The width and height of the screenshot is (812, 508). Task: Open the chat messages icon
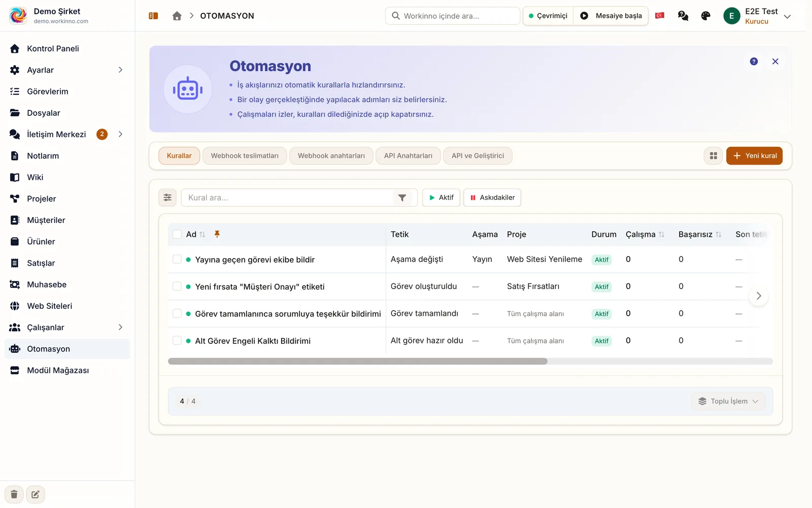click(683, 16)
